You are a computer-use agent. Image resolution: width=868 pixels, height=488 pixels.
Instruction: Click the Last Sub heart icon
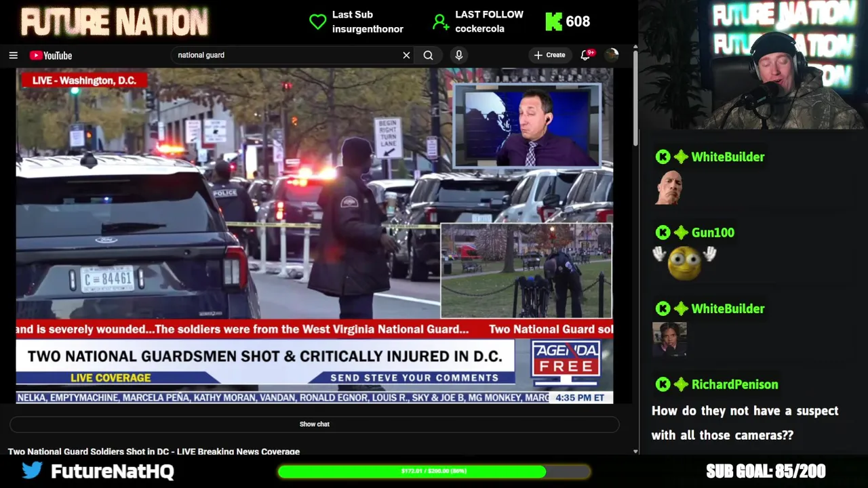317,22
